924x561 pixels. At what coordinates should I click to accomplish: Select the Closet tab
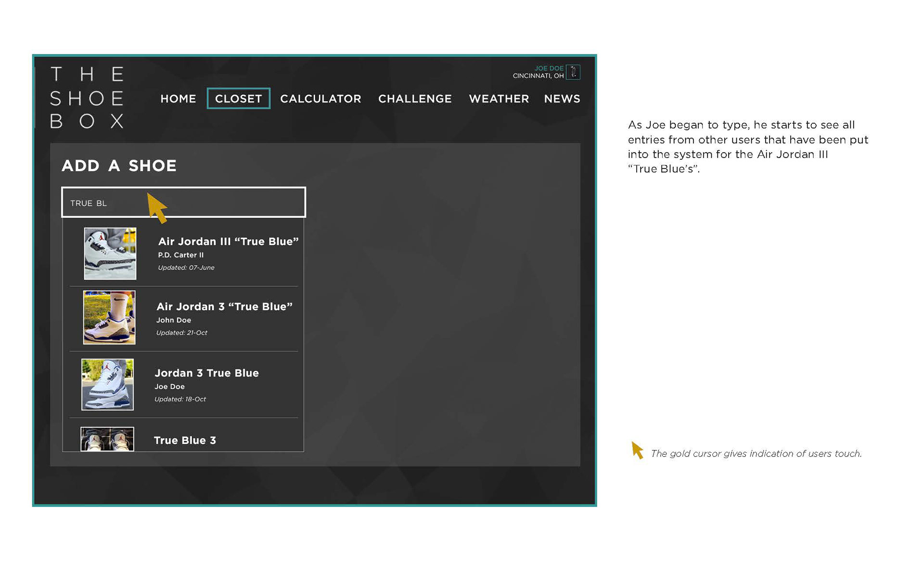tap(238, 99)
